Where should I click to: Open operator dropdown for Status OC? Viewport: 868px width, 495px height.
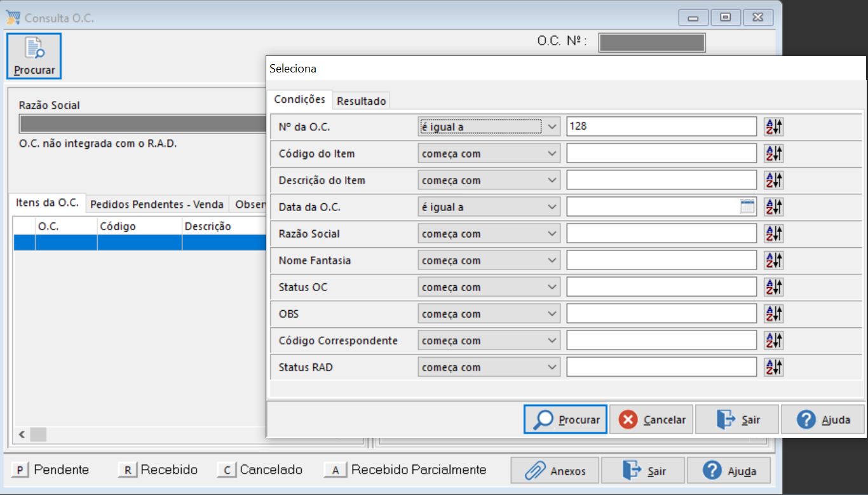pyautogui.click(x=489, y=287)
